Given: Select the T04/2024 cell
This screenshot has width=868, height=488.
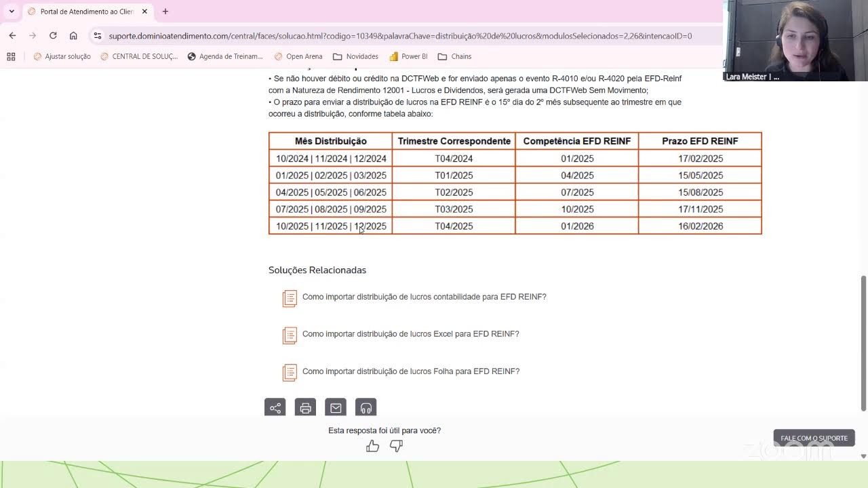Looking at the screenshot, I should [454, 159].
